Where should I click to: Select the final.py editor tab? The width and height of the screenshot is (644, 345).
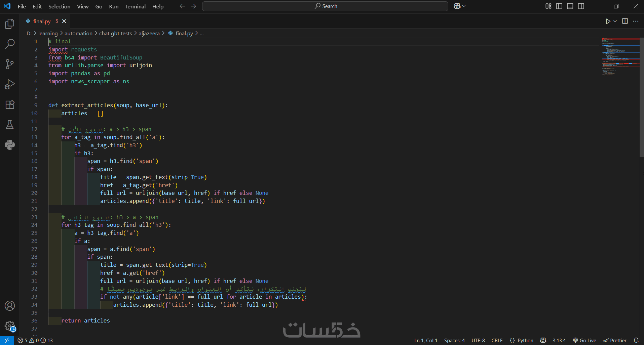(45, 21)
